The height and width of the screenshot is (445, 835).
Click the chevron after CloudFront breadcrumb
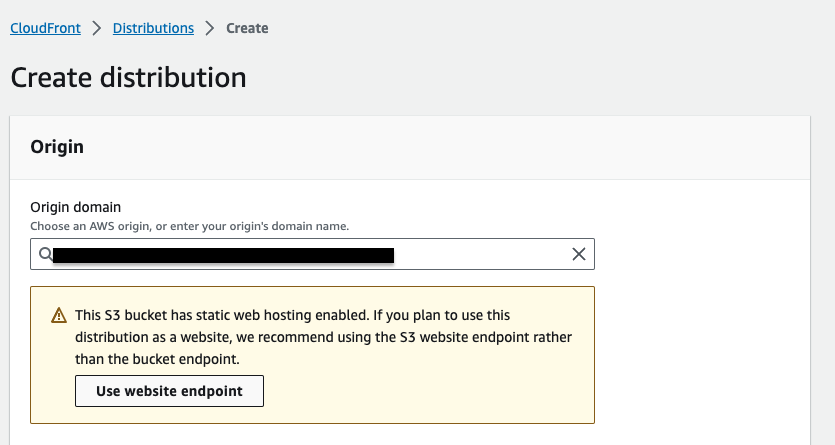coord(97,28)
